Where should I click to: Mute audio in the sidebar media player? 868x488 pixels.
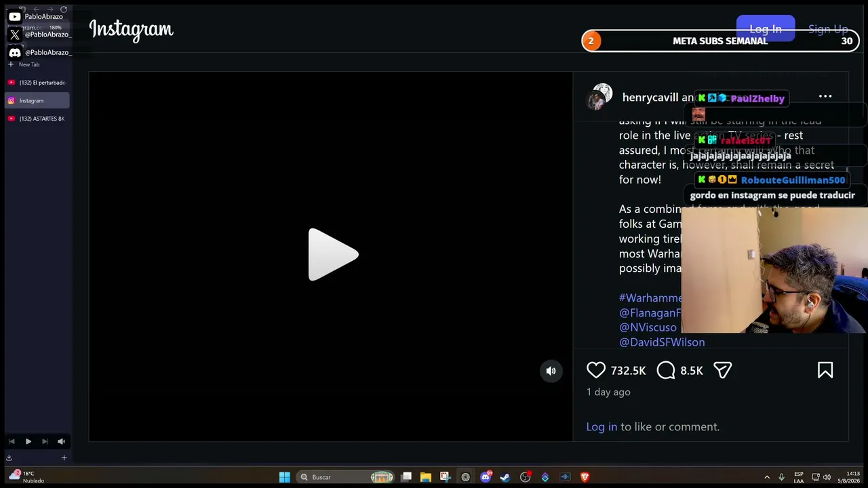click(x=61, y=441)
